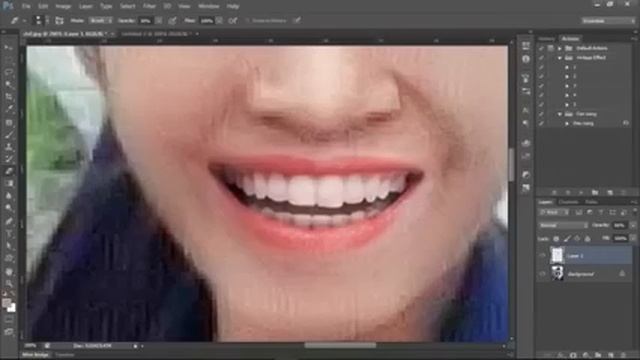This screenshot has height=360, width=640.
Task: Click the Brush panel toggle in options bar
Action: click(59, 20)
